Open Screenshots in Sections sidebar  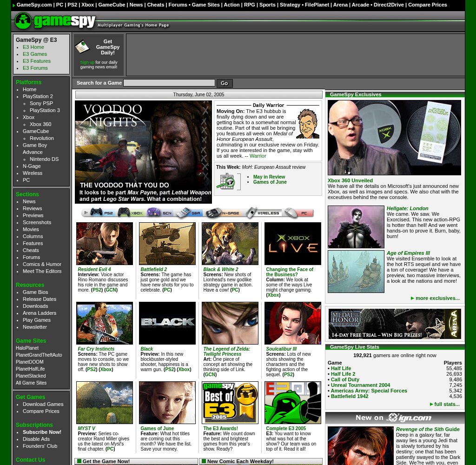coord(37,222)
